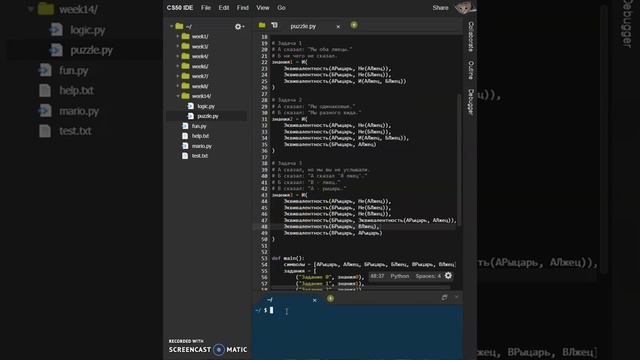Collapse the week14/ folder arrow
This screenshot has width=640, height=360.
click(x=178, y=96)
